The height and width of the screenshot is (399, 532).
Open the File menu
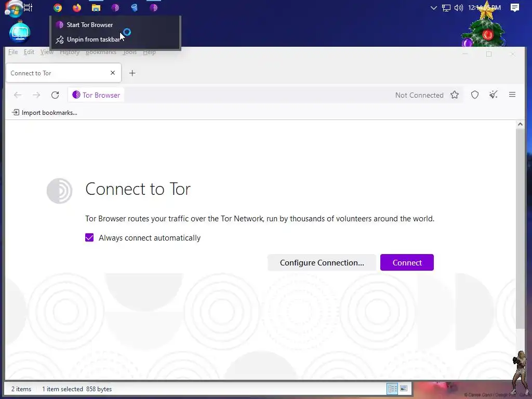point(13,52)
